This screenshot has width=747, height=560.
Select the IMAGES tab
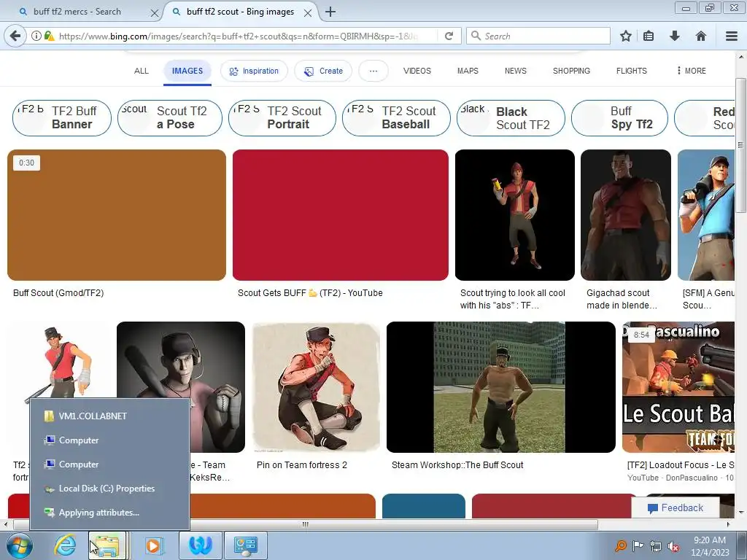[x=187, y=71]
